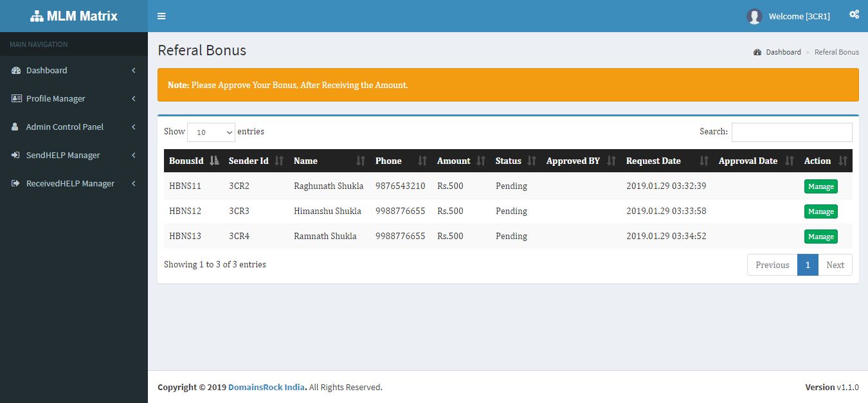Manage the HBNS11 bonus entry

tap(820, 186)
